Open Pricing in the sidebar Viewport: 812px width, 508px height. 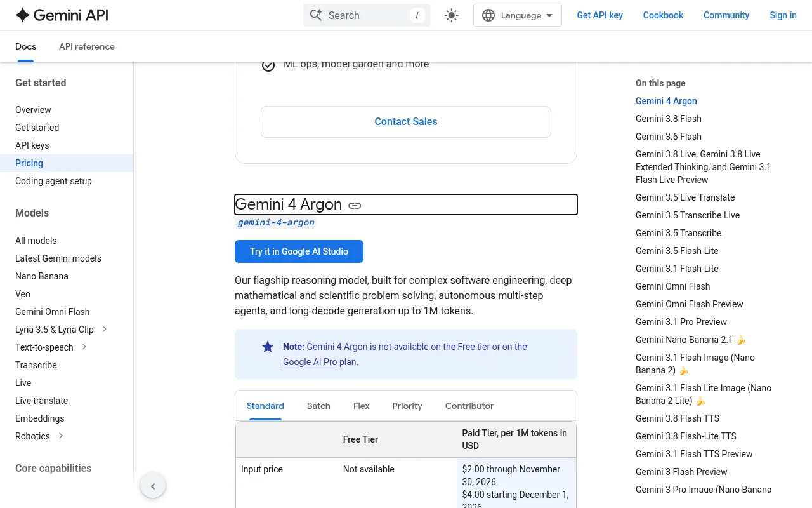[x=29, y=163]
